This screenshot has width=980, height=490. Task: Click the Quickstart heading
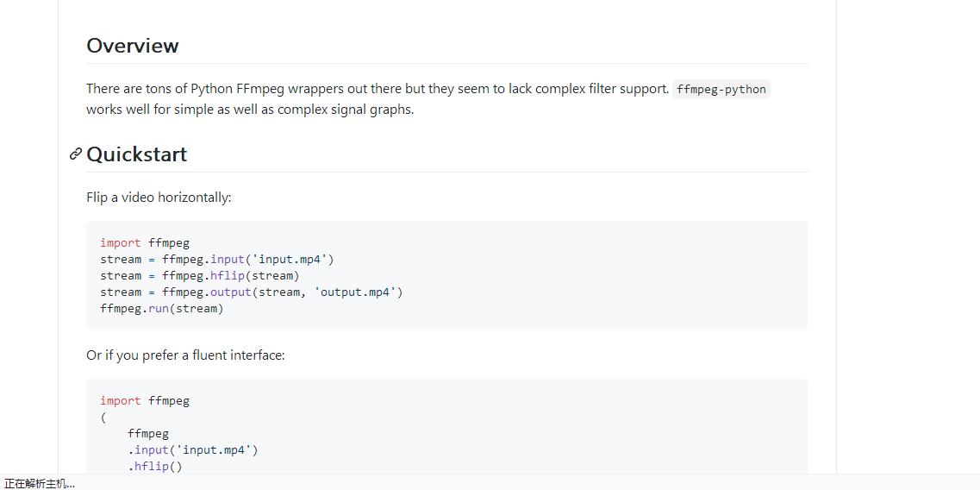137,154
